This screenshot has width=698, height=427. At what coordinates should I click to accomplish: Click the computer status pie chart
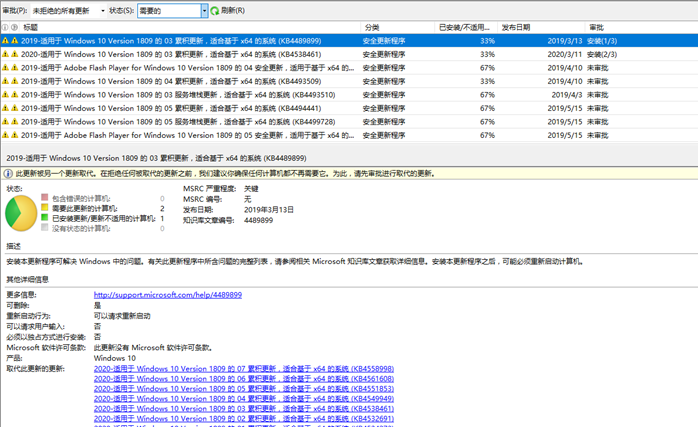point(21,213)
